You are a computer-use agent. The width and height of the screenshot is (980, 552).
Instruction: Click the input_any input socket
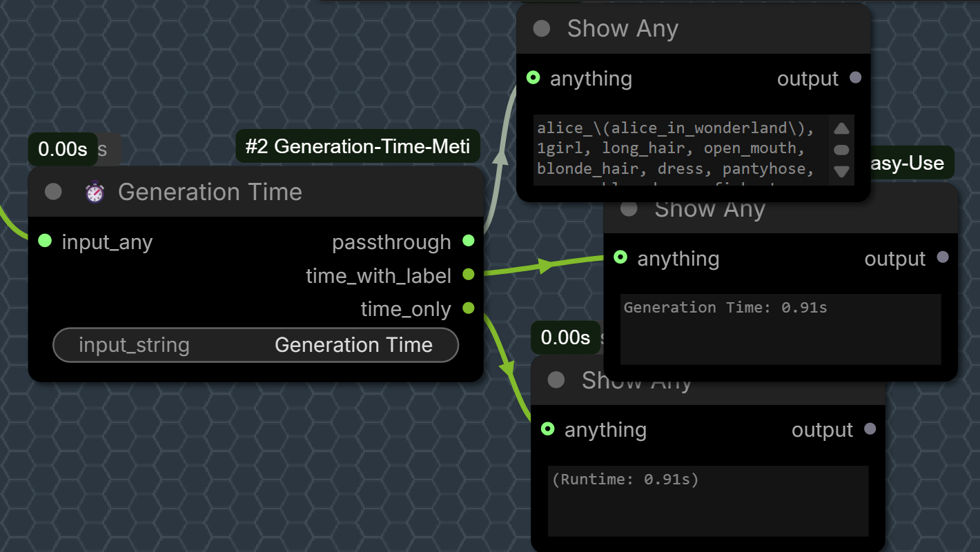pyautogui.click(x=45, y=241)
